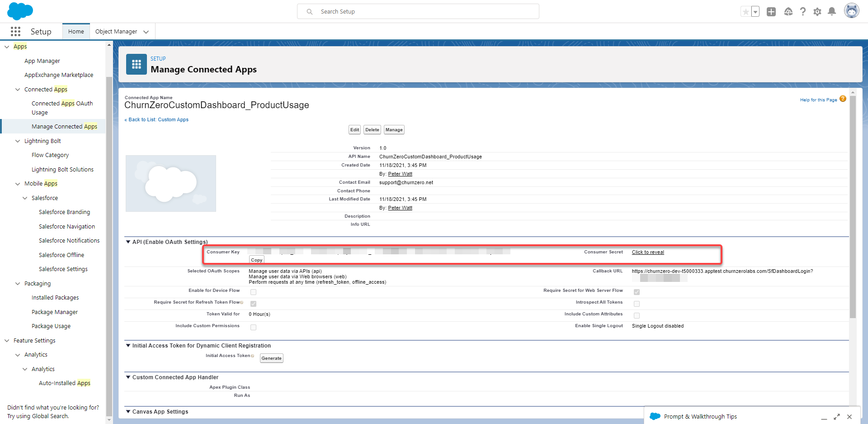Click the Edit button
The width and height of the screenshot is (868, 424).
click(x=355, y=130)
